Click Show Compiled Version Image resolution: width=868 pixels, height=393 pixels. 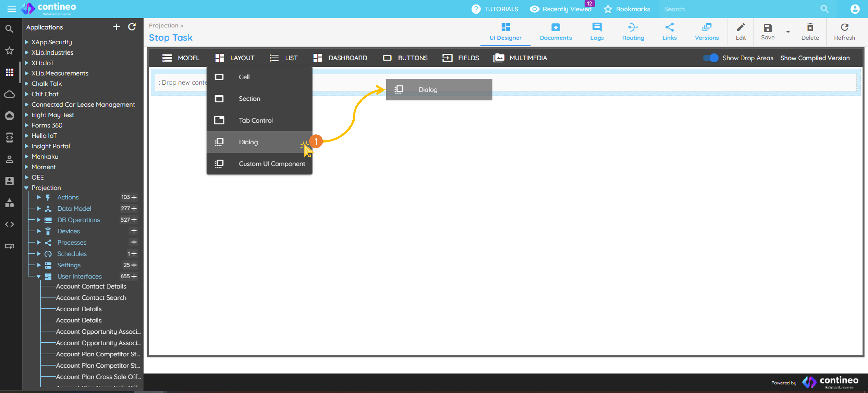814,58
